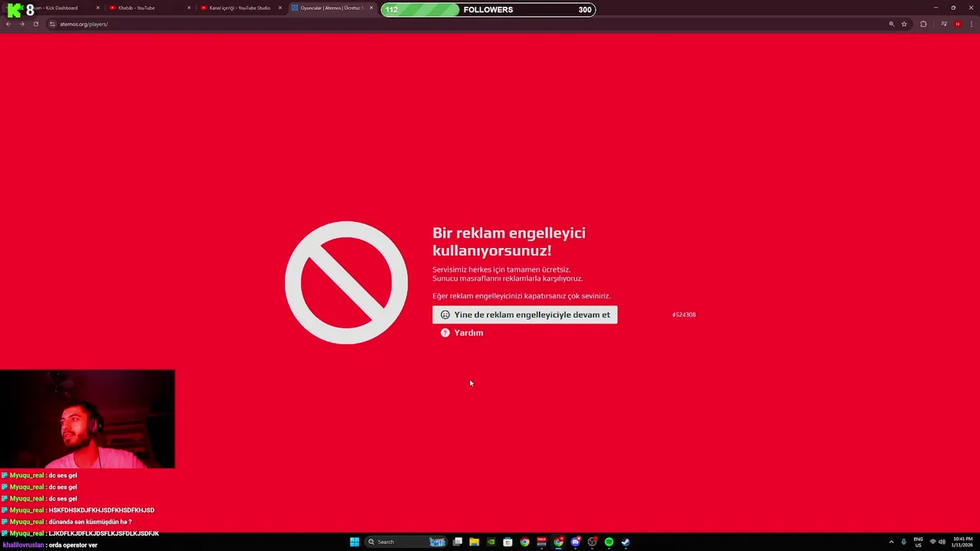The height and width of the screenshot is (551, 980).
Task: Open the OBS Studio taskbar icon
Action: pos(592,542)
